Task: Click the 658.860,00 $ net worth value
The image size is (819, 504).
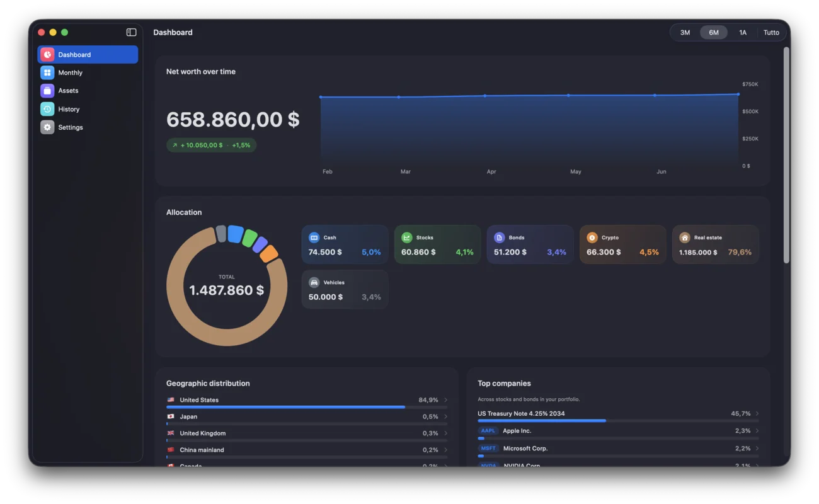Action: (x=233, y=120)
